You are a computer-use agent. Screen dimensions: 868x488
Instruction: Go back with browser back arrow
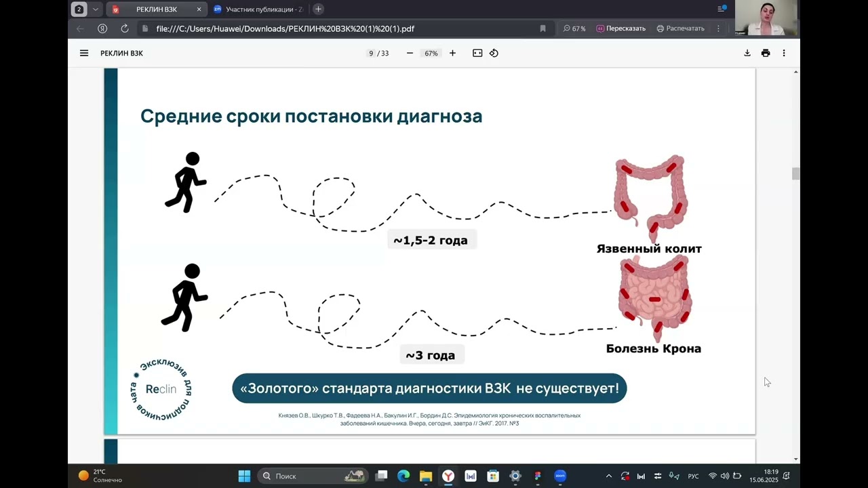pos(80,28)
